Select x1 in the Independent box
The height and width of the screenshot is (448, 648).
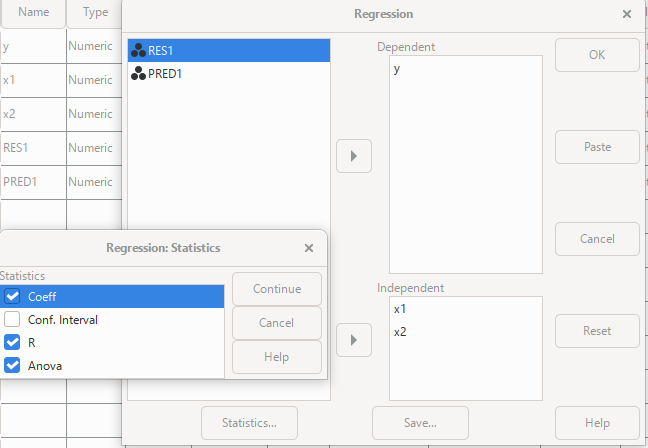(466, 309)
